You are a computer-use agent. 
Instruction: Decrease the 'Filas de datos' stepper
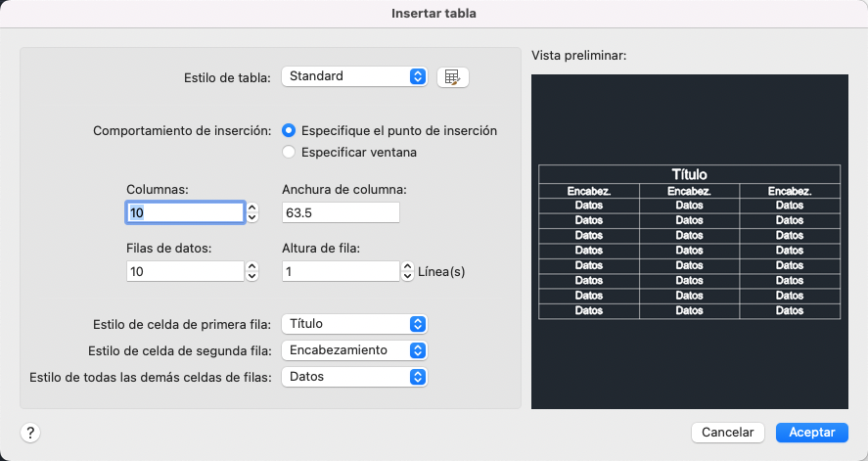[x=252, y=276]
